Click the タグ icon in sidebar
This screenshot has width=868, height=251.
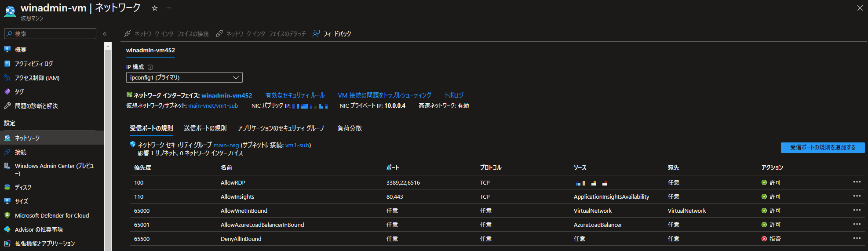coord(7,92)
